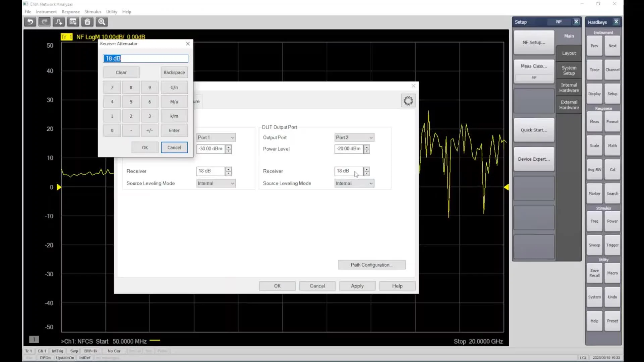
Task: Click the Power stimulus hardkey
Action: 612,221
